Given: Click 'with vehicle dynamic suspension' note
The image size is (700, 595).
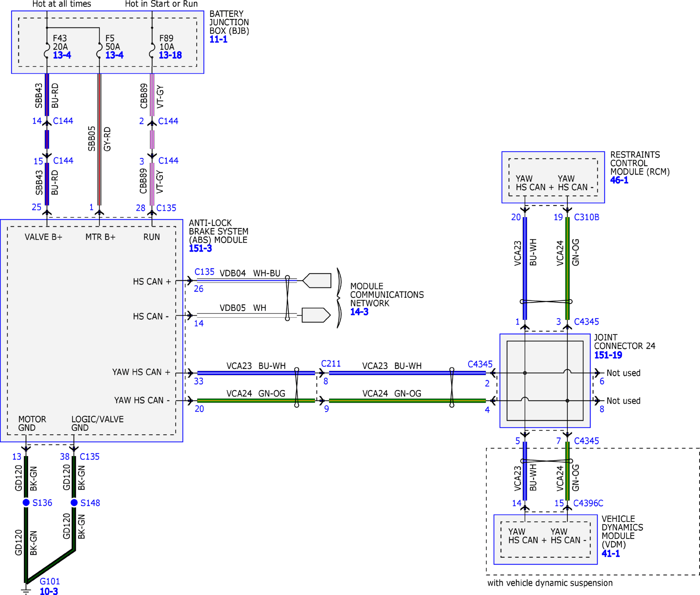Looking at the screenshot, I should pos(550,583).
